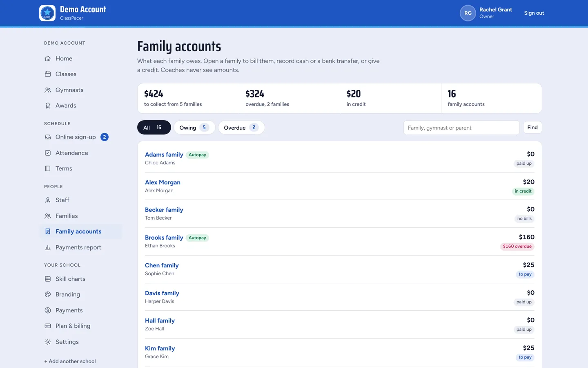
Task: Add another school link
Action: [70, 361]
